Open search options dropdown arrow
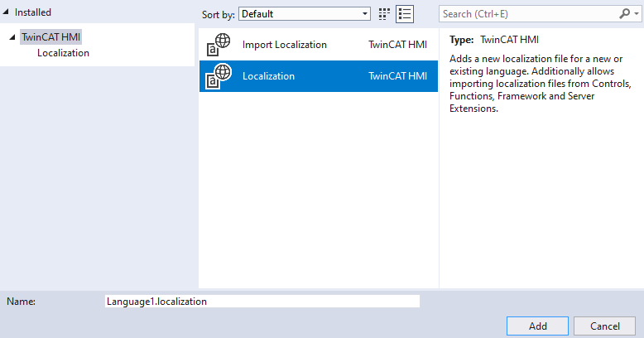Screen dimensions: 644x338 [x=637, y=14]
